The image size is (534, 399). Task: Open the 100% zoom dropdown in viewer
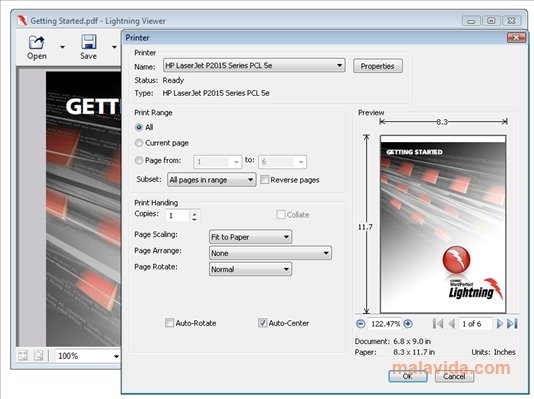[116, 356]
